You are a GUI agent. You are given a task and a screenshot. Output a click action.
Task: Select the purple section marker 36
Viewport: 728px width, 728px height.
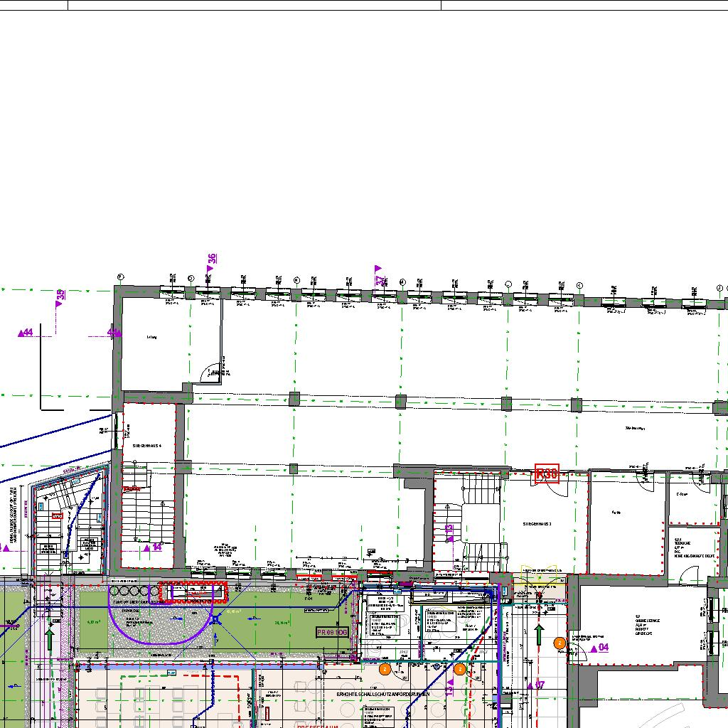tap(211, 262)
